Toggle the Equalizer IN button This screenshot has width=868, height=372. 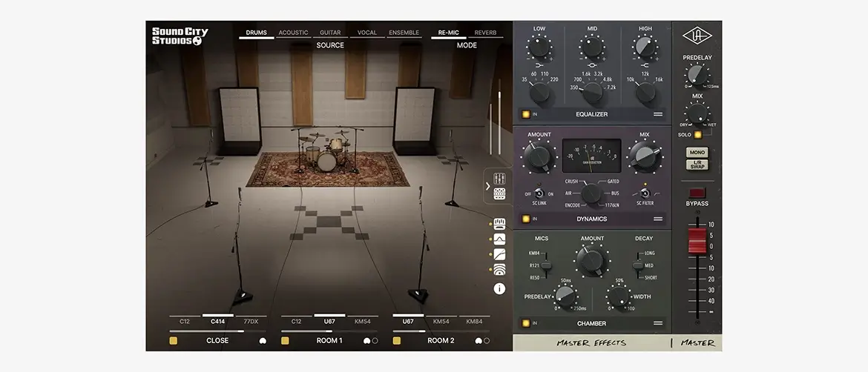tap(525, 115)
